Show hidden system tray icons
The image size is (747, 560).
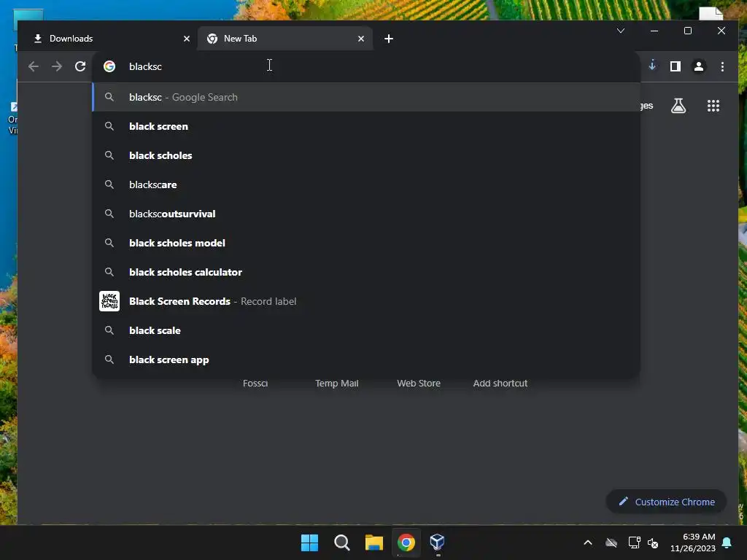(588, 542)
